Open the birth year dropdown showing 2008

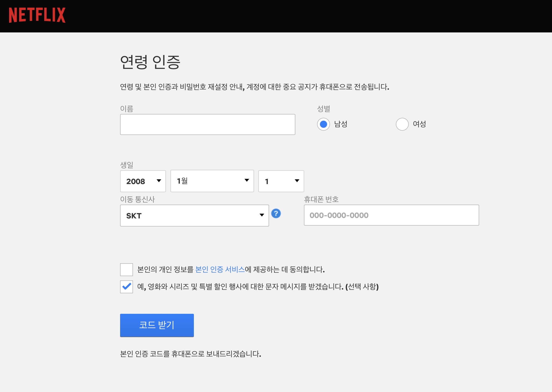(x=143, y=181)
